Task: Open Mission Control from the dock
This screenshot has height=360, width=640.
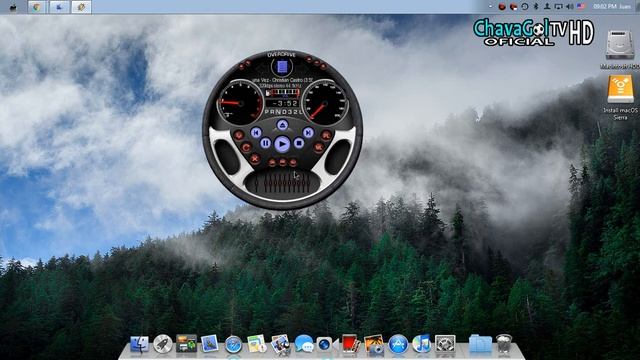Action: pos(186,344)
